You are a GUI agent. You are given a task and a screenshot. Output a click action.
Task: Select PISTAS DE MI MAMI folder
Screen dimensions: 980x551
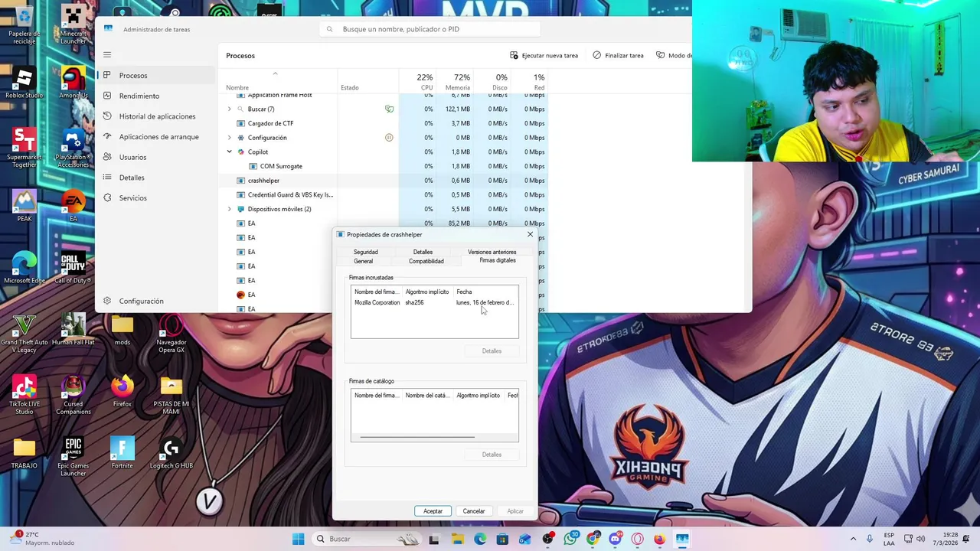pyautogui.click(x=171, y=395)
